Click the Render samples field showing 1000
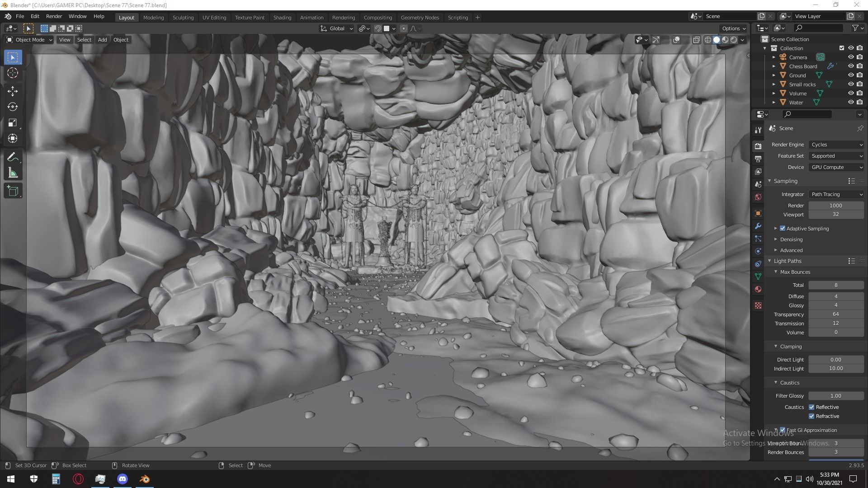This screenshot has width=868, height=488. 835,206
